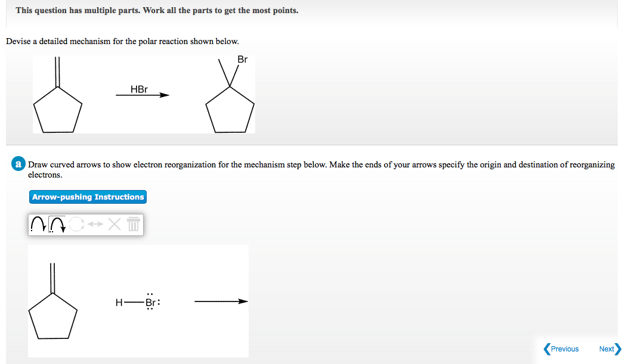Click the X cancel icon in the toolbar
632x364 pixels.
point(113,225)
